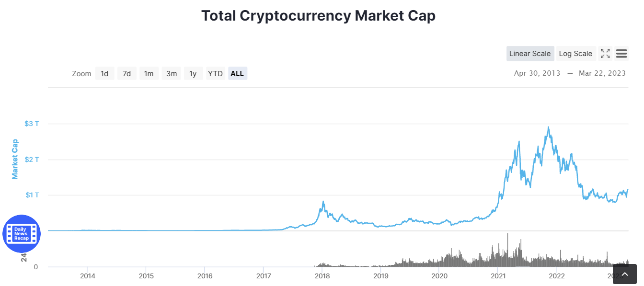Click the scroll-to-top chevron button
This screenshot has width=644, height=286.
625,274
